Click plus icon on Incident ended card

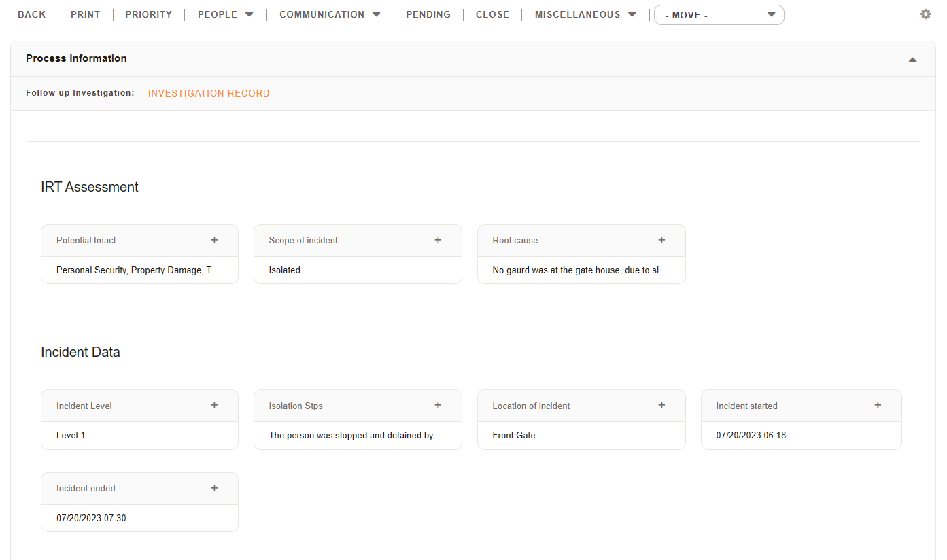point(214,488)
